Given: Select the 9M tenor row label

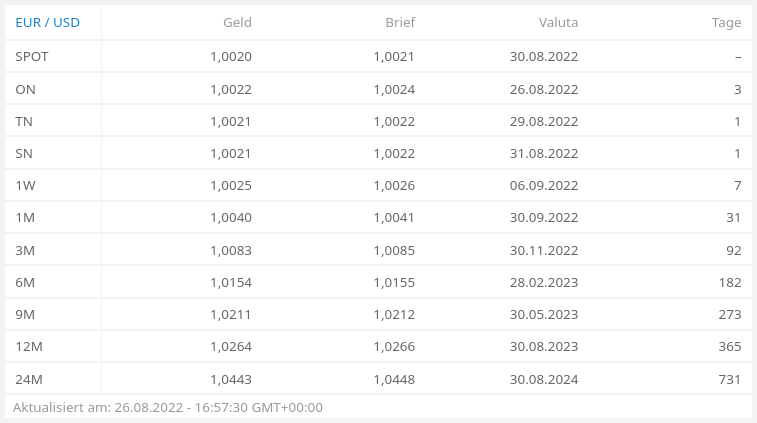Looking at the screenshot, I should pyautogui.click(x=26, y=314).
